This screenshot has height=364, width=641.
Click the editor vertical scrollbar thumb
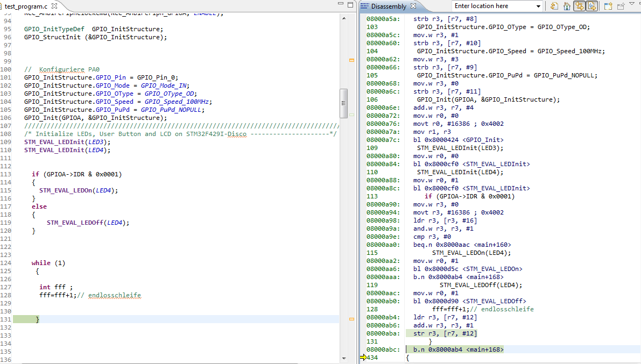click(x=343, y=103)
